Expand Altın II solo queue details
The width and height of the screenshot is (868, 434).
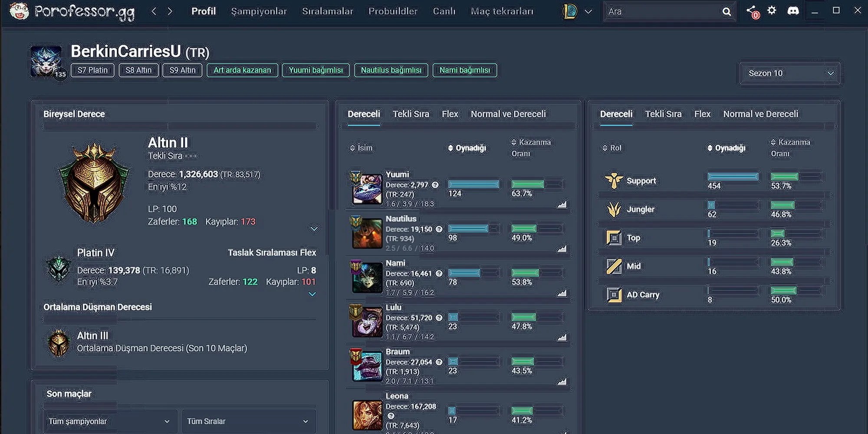[314, 229]
